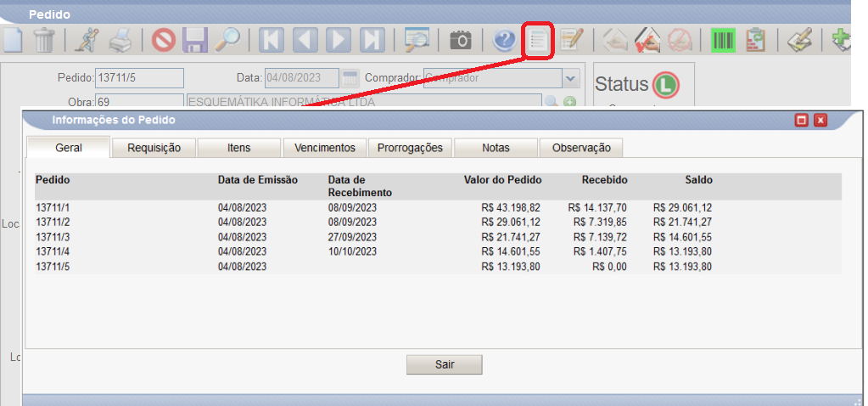Open the Observação tab

coord(581,148)
